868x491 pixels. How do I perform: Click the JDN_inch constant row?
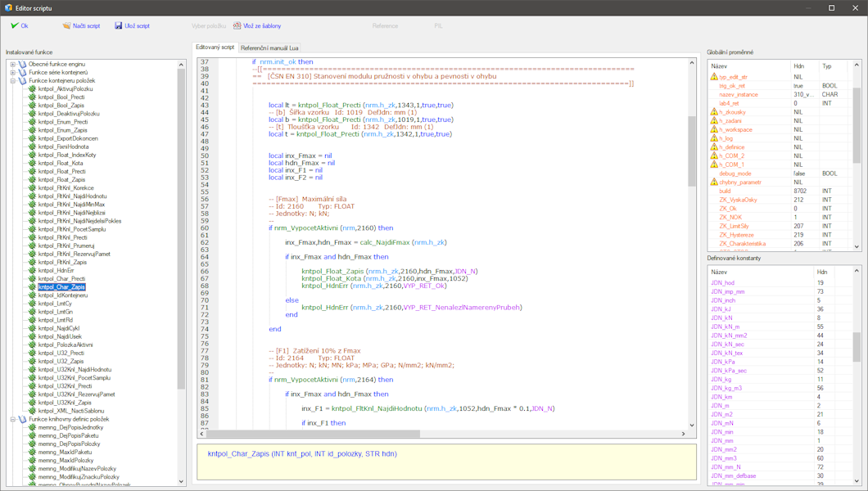coord(781,300)
